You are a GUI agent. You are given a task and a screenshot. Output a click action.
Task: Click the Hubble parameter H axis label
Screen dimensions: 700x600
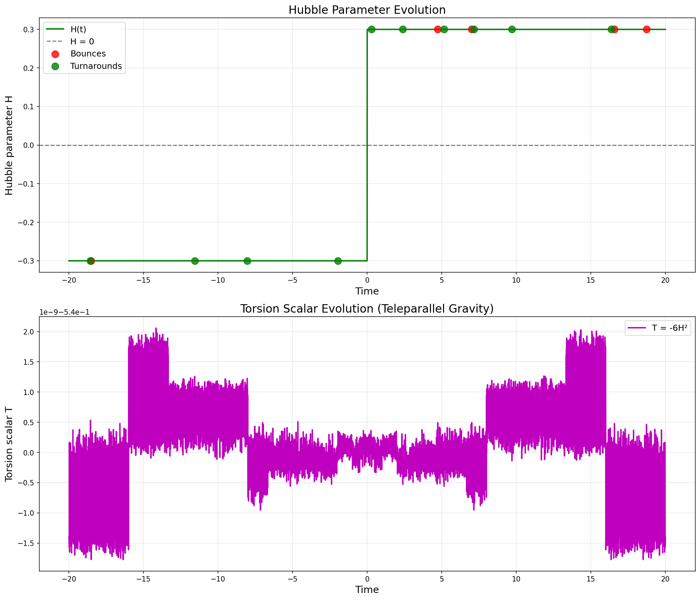tap(9, 145)
